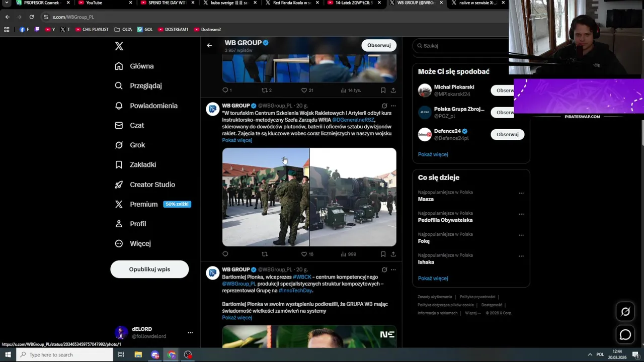Follow WB GROUP with Obserwuj button

coord(379,45)
